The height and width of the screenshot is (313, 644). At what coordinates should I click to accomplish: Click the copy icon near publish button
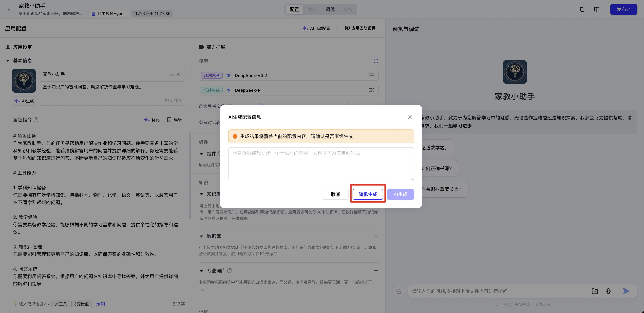pyautogui.click(x=582, y=10)
